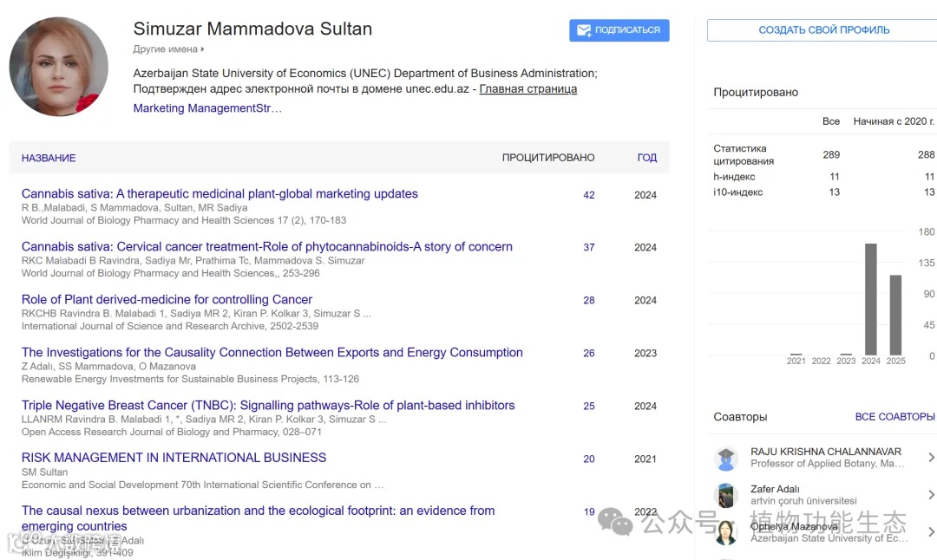The width and height of the screenshot is (937, 560).
Task: Open Raju Krishna Chalannavar's chevron arrow
Action: point(931,458)
